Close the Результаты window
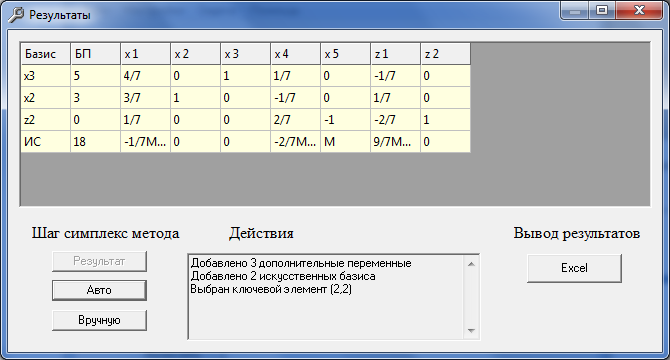The width and height of the screenshot is (670, 360). tap(639, 11)
